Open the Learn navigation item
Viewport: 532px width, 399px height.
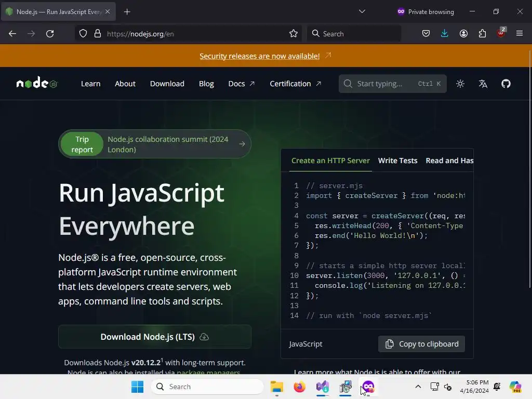coord(90,84)
